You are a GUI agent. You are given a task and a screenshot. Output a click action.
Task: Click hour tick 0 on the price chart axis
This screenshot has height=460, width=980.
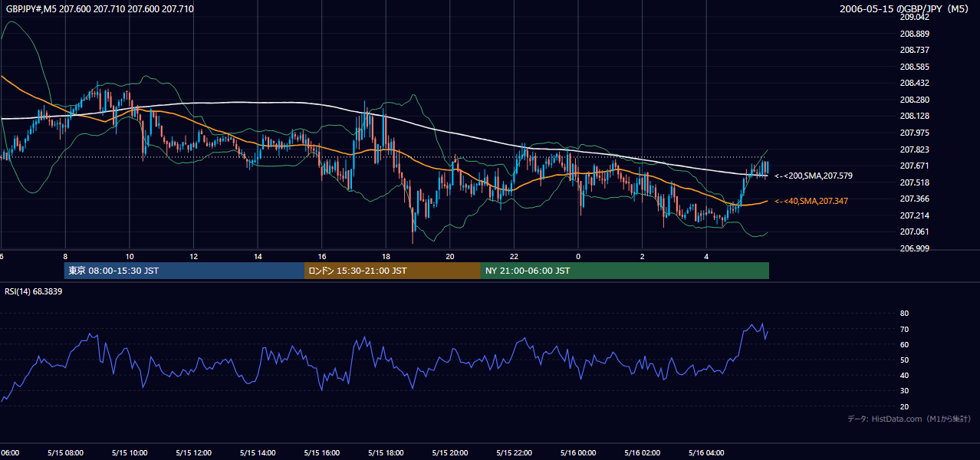pyautogui.click(x=578, y=256)
